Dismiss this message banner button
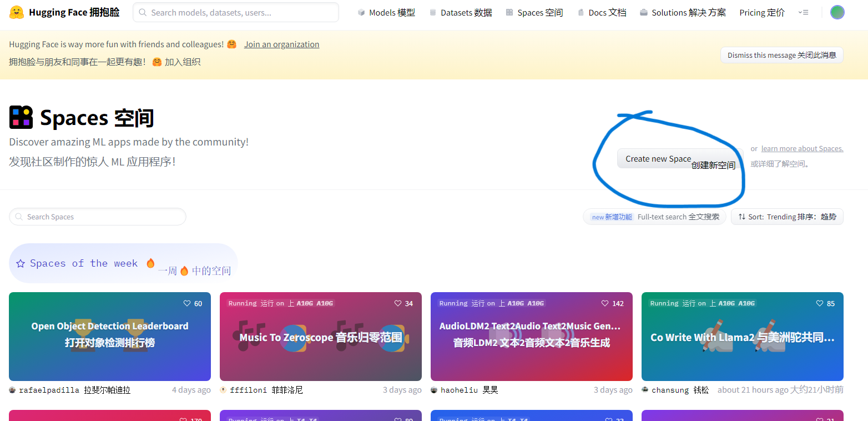 point(781,55)
